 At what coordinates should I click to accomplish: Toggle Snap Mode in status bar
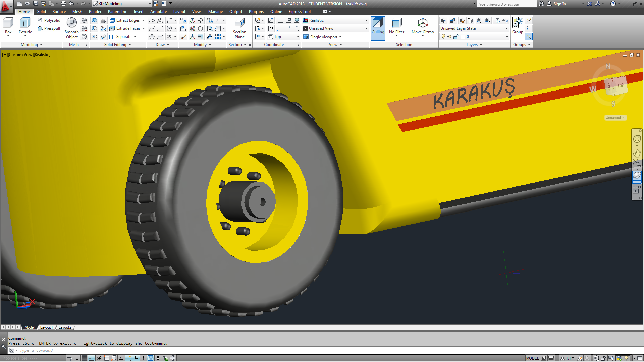(77, 358)
